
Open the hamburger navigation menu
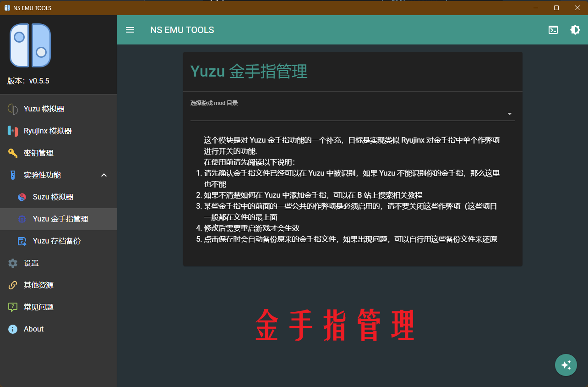pyautogui.click(x=130, y=30)
